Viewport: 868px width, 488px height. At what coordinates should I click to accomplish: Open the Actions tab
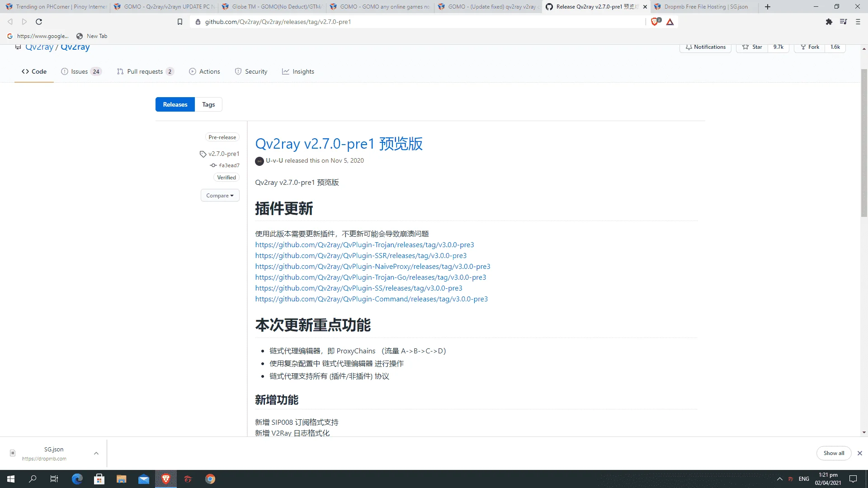click(204, 71)
